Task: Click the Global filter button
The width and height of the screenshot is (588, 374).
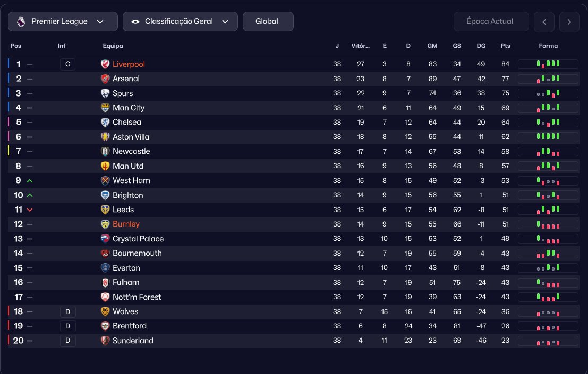Action: [268, 21]
